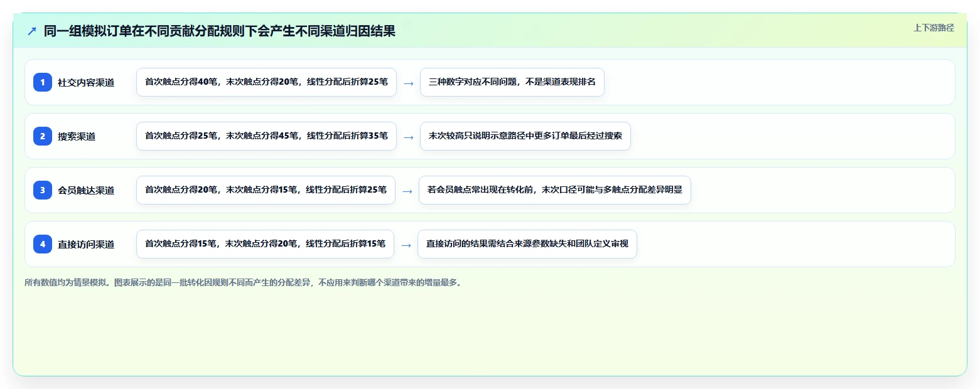980x389 pixels.
Task: Select the number 2 badge for 搜索渠道
Action: click(43, 136)
